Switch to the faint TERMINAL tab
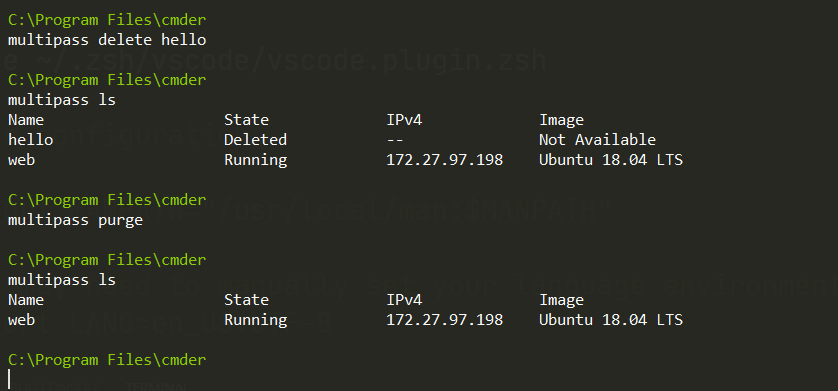 pyautogui.click(x=156, y=387)
